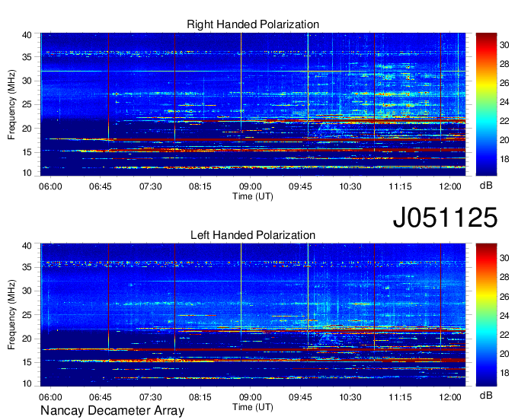Click the "Time (UT)" label under Right Handed plot
Screen dimensions: 518x420
[x=253, y=196]
